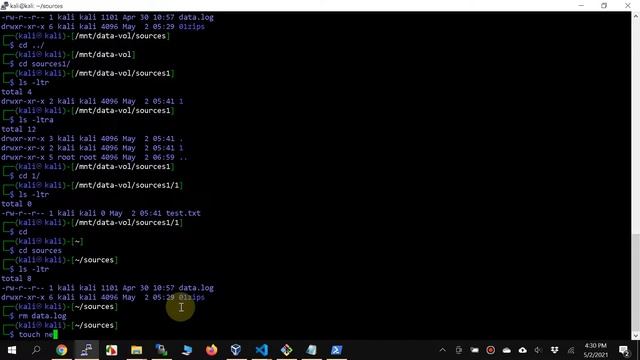Click the 'rm data.log' command line
This screenshot has width=640, height=360.
(x=42, y=316)
